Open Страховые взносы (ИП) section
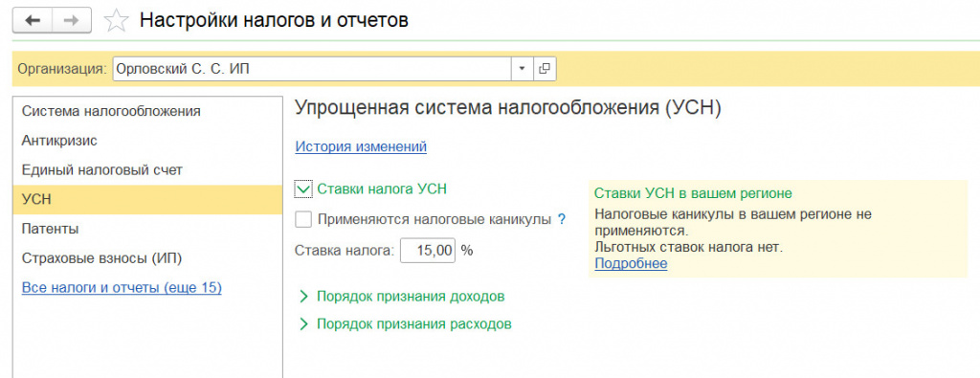The image size is (980, 378). [x=147, y=258]
